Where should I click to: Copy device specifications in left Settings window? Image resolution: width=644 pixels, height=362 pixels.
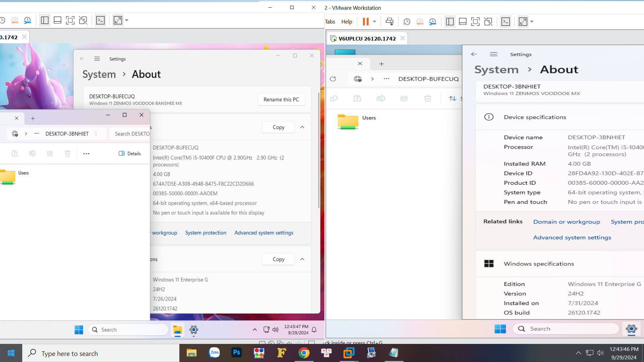(278, 127)
